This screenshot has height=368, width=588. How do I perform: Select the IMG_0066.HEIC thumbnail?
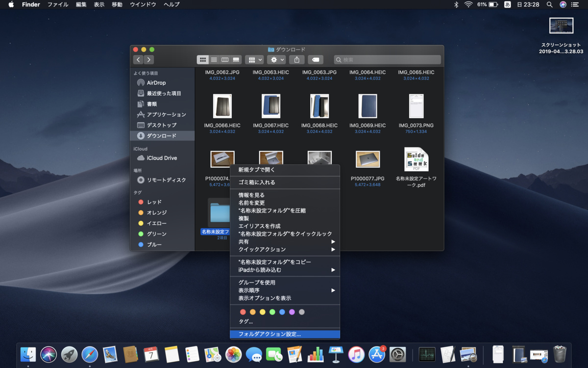tap(222, 106)
